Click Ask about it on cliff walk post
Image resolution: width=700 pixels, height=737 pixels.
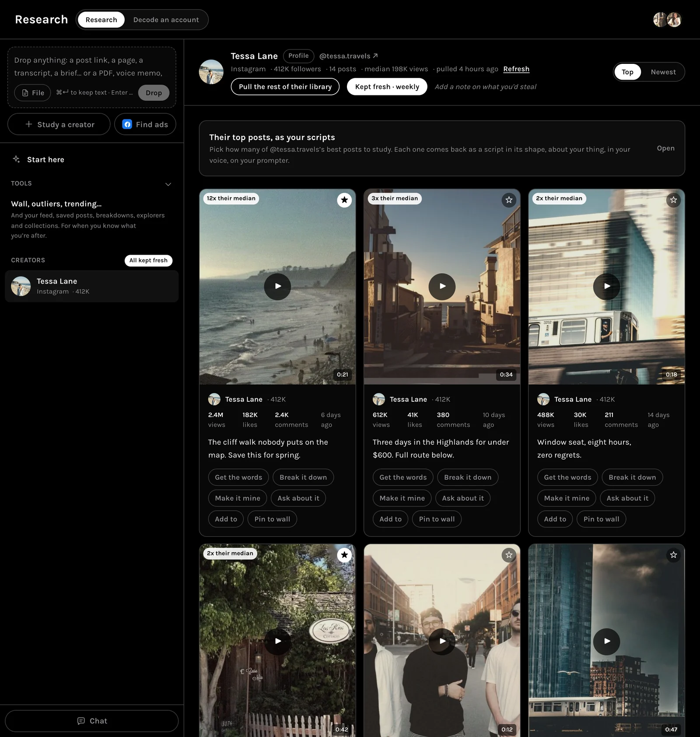tap(298, 498)
